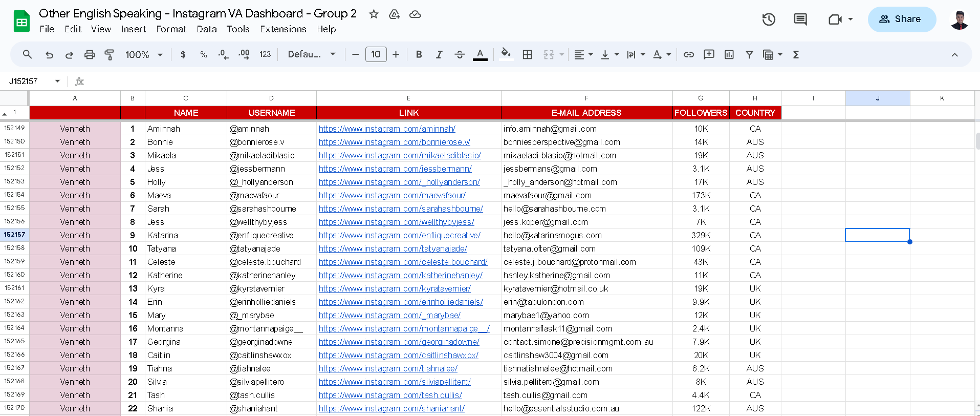
Task: Open the Google account avatar
Action: (960, 19)
